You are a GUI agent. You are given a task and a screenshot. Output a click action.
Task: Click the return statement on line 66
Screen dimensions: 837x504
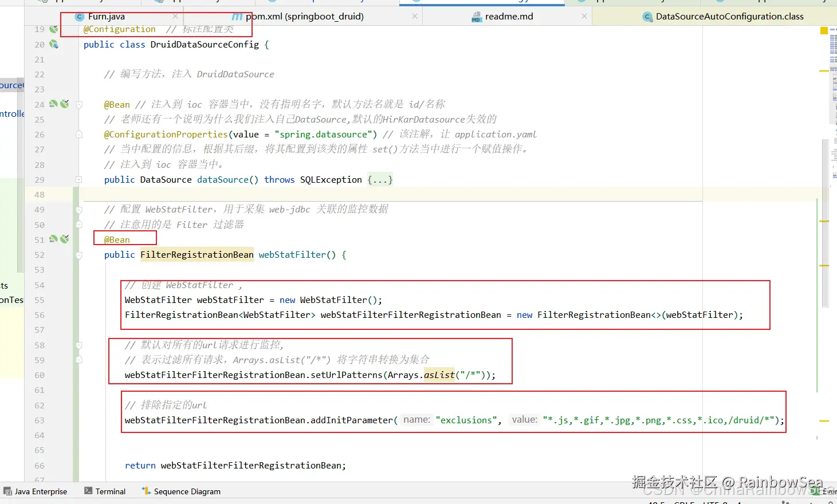pos(235,466)
